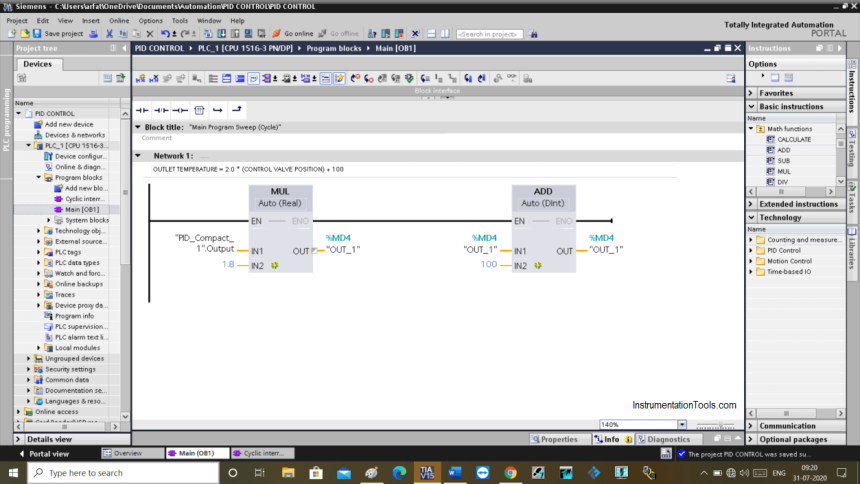Open the Edit menu

(43, 20)
